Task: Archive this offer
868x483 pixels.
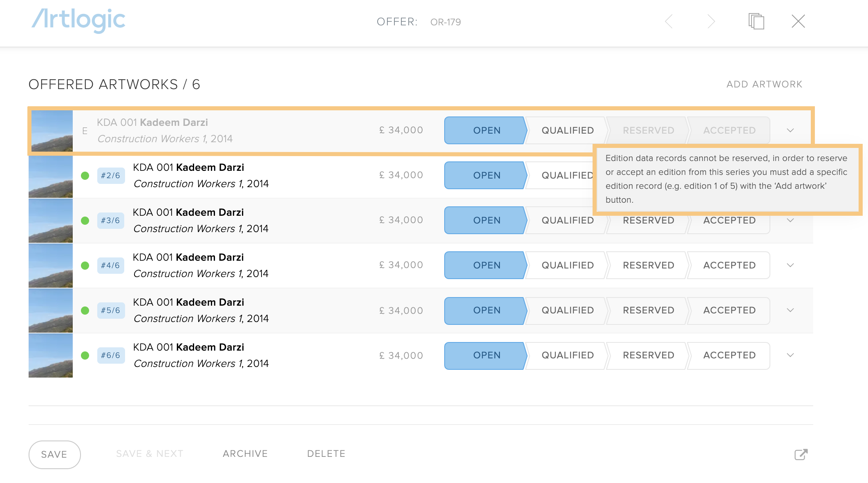Action: pyautogui.click(x=245, y=454)
